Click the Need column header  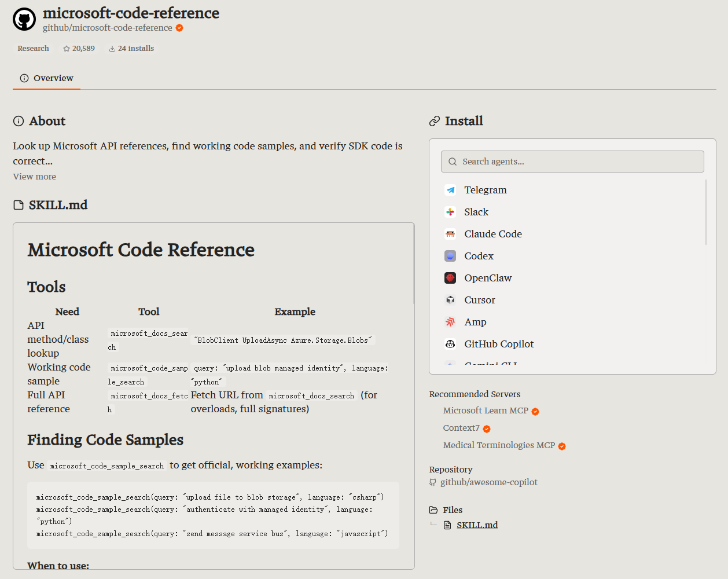pyautogui.click(x=67, y=312)
